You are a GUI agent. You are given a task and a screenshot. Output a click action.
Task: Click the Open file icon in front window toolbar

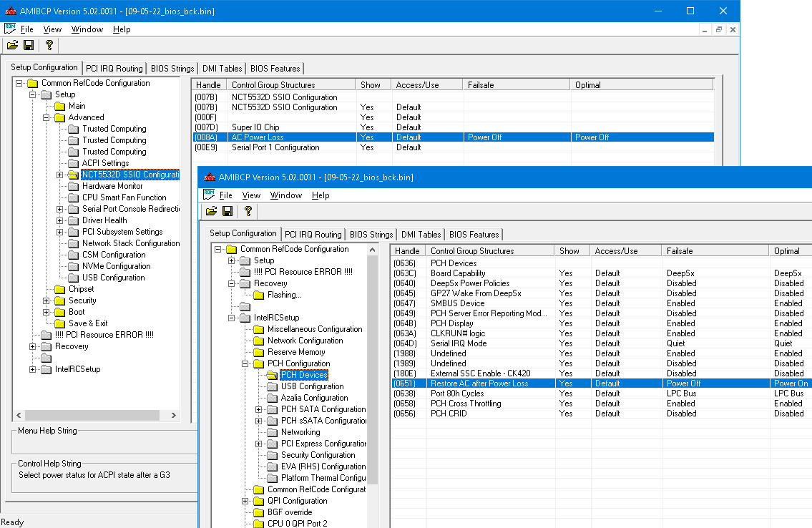pos(211,211)
